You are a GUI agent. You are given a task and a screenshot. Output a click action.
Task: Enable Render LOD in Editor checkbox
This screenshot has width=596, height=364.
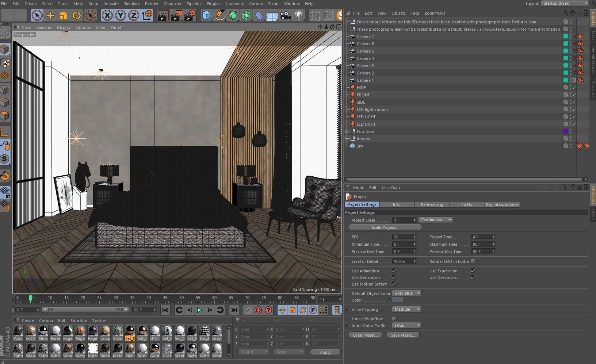(473, 261)
